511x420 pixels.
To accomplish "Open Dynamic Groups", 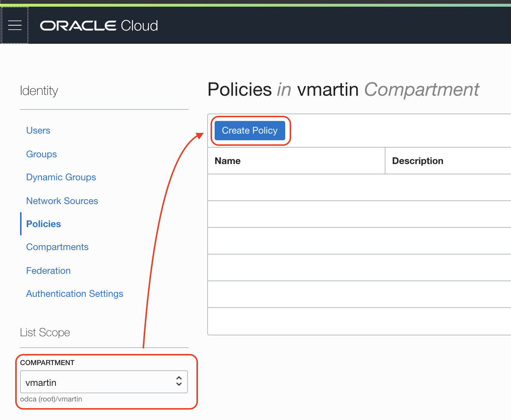I will click(61, 177).
